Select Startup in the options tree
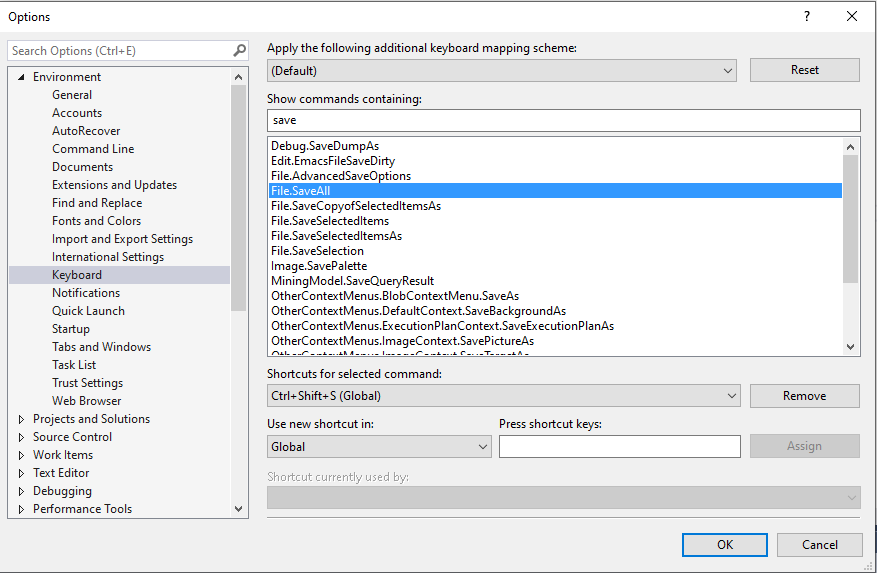 [71, 329]
